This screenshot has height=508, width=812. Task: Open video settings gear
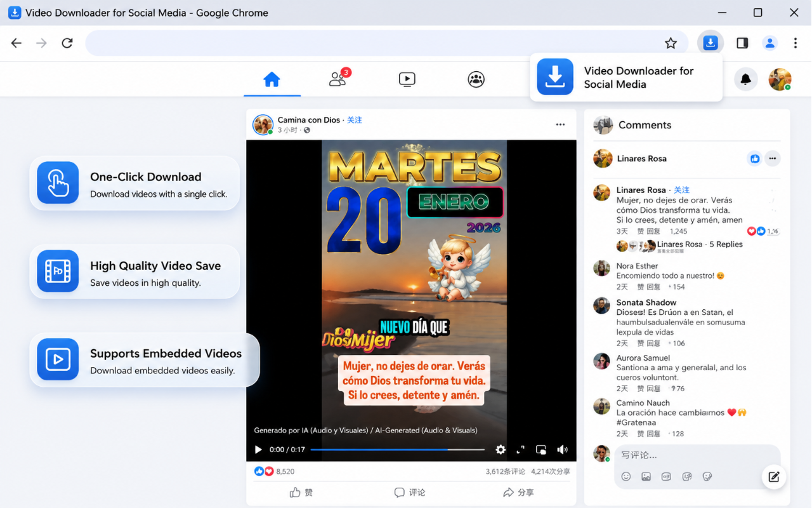(501, 450)
